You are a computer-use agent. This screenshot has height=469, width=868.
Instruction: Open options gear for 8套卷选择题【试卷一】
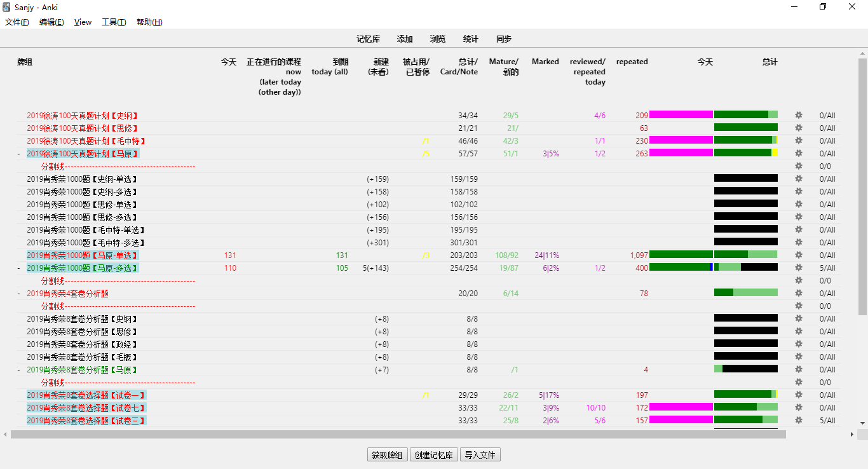[799, 395]
